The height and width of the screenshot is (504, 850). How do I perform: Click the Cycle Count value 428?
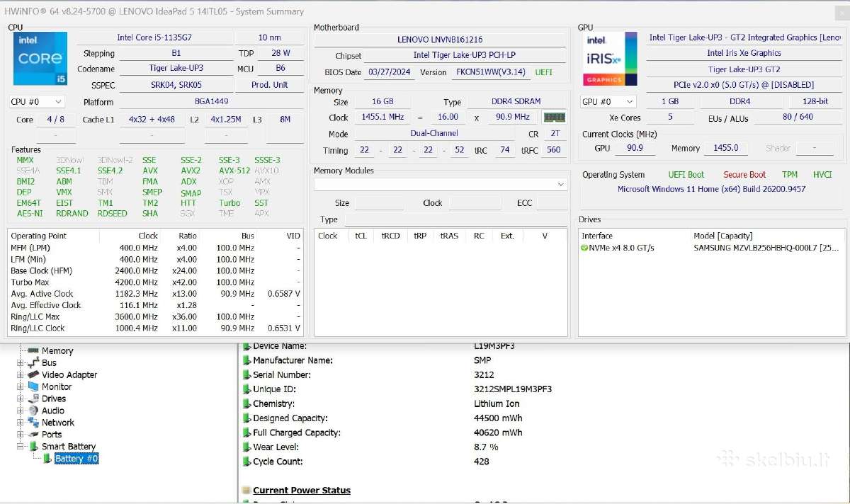pyautogui.click(x=482, y=462)
